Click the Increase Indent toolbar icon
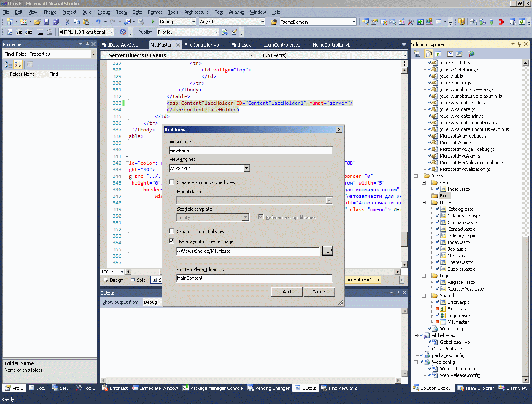This screenshot has width=532, height=404. (x=29, y=32)
